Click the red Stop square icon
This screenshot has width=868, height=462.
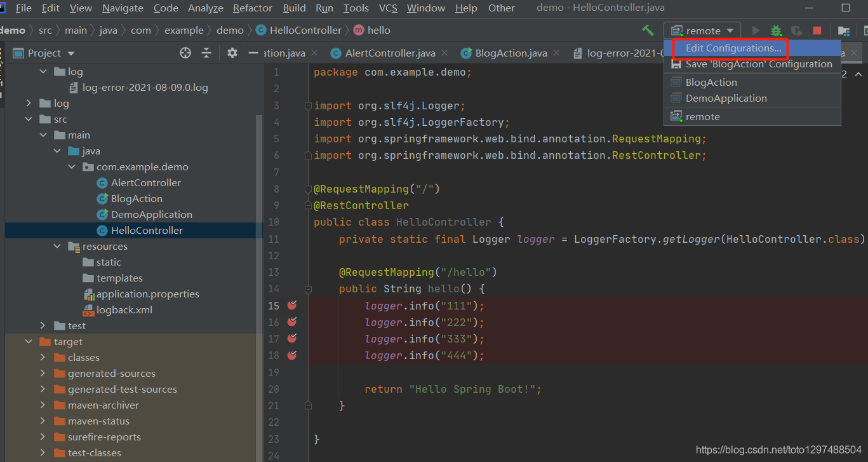click(x=817, y=31)
